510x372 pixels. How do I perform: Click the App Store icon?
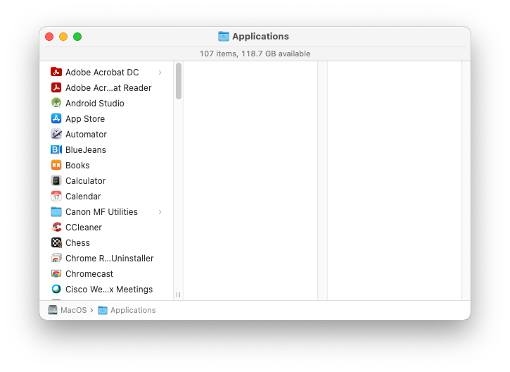point(56,118)
